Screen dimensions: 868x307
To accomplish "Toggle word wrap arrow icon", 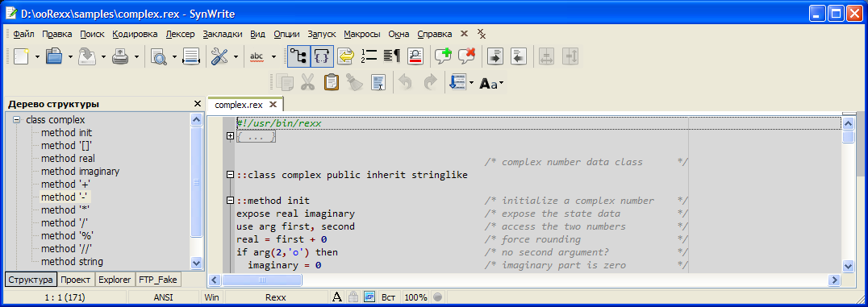I will [x=346, y=56].
